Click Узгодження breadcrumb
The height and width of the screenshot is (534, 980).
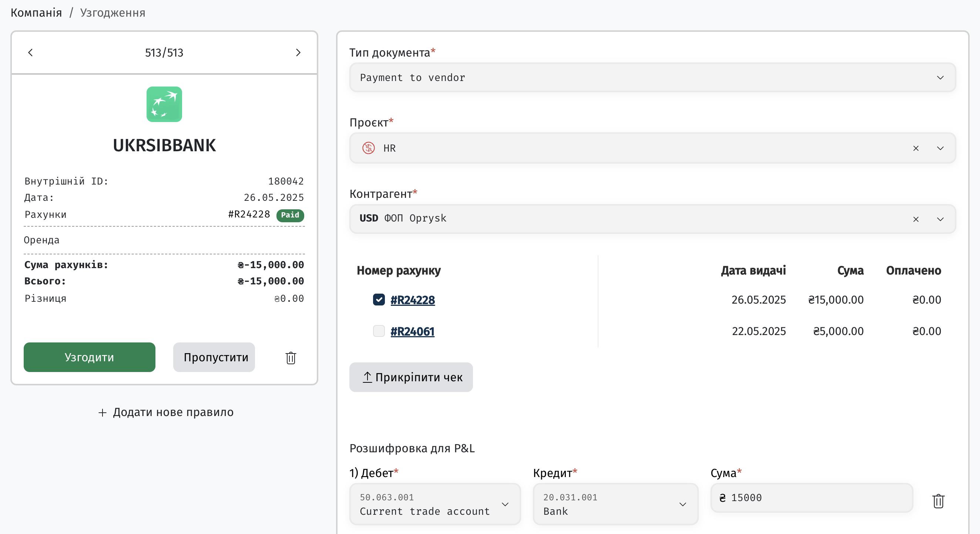(113, 13)
